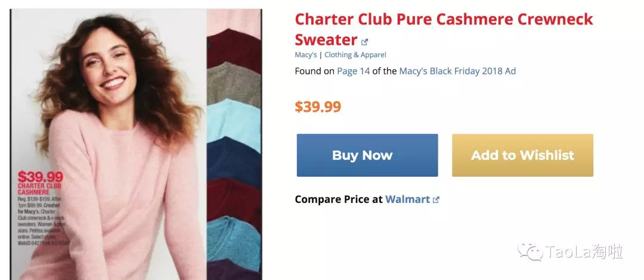
Task: Click external link icon beside sweater title
Action: (x=364, y=42)
